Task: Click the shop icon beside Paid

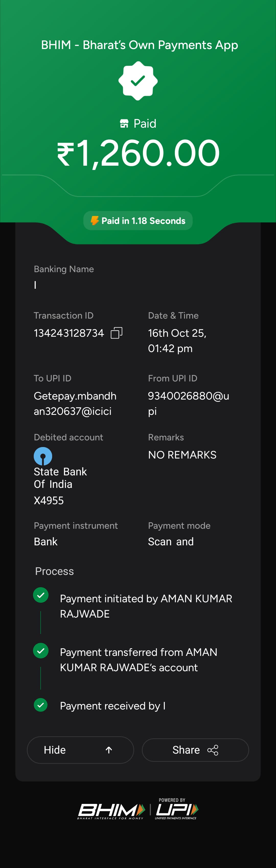Action: (x=124, y=124)
